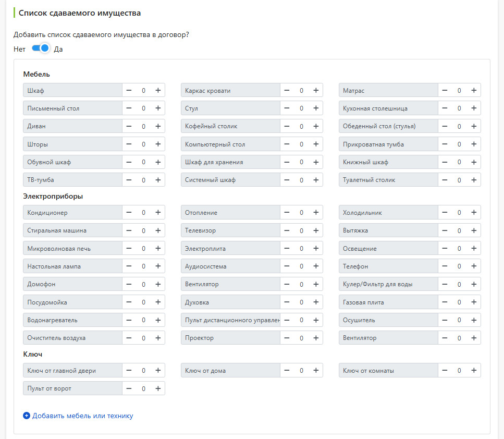Click the Кондиционер quantity field

click(143, 212)
